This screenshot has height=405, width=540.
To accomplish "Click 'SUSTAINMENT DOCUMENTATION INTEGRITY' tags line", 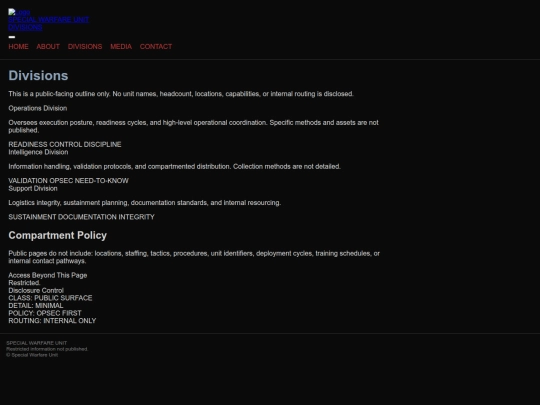I will point(82,217).
